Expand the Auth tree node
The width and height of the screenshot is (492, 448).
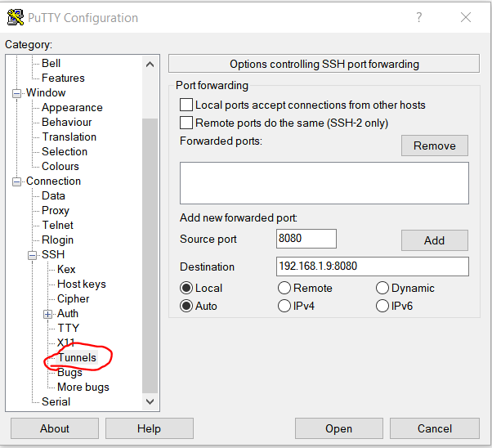pos(47,314)
